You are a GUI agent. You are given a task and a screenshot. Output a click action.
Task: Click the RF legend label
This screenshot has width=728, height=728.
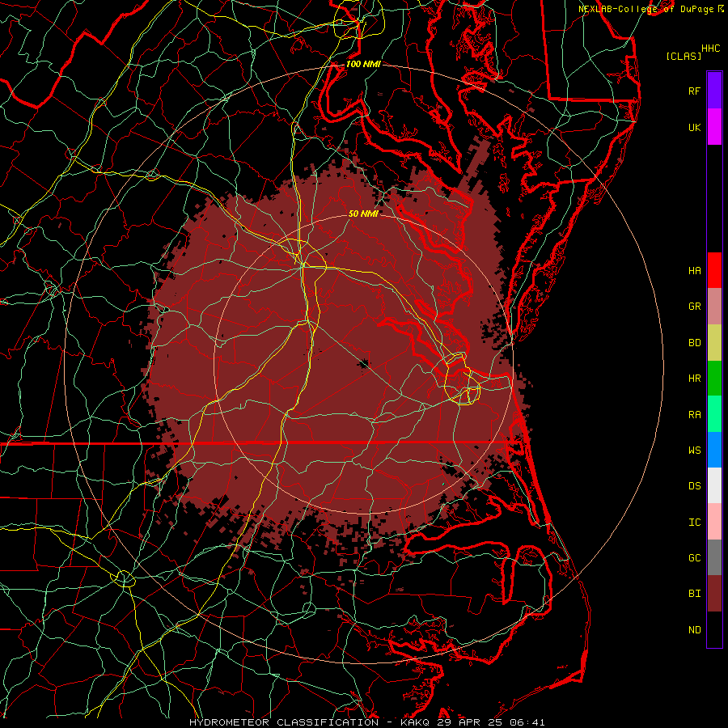pyautogui.click(x=694, y=91)
